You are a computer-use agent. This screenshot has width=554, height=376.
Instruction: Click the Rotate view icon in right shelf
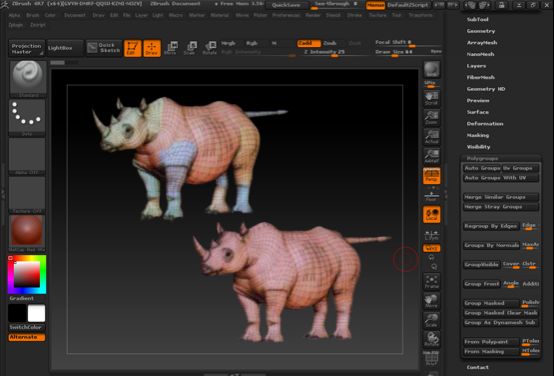(432, 339)
